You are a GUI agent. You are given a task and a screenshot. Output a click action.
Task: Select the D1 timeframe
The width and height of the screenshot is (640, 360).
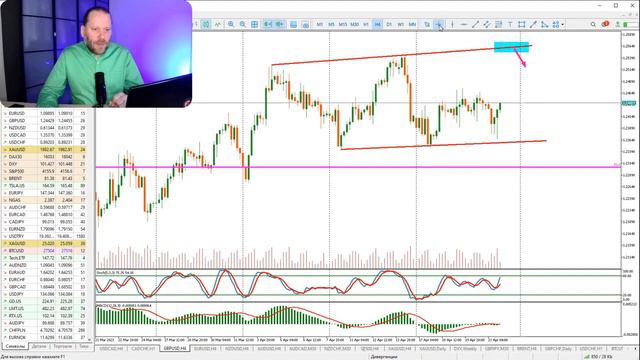coord(389,24)
